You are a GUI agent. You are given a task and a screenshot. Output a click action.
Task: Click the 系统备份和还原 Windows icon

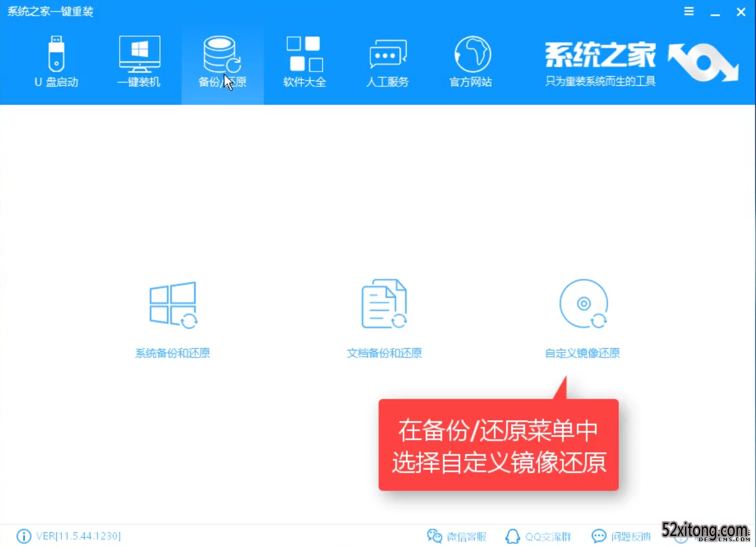pyautogui.click(x=173, y=305)
